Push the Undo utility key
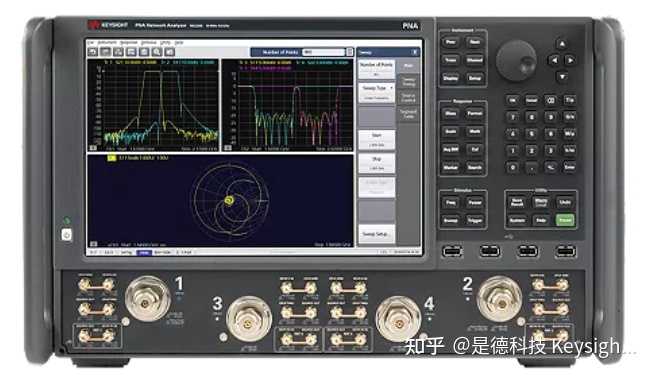 [565, 202]
